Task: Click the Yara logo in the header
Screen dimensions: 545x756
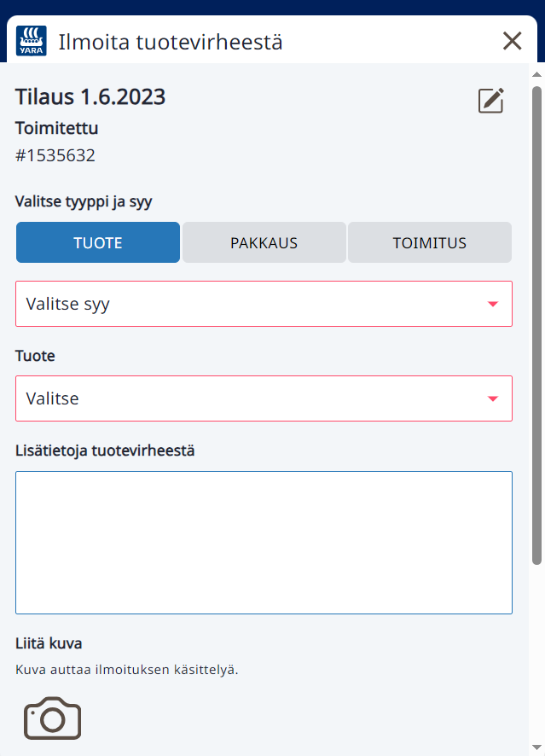Action: pyautogui.click(x=30, y=39)
